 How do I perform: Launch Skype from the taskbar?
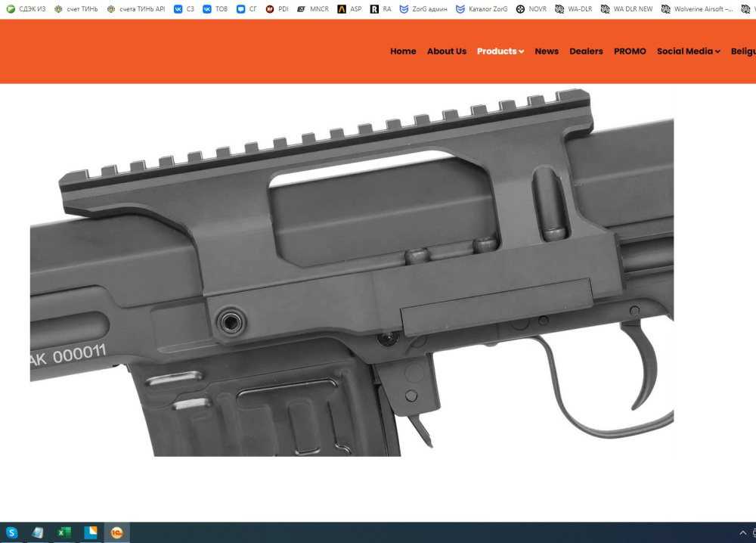(x=11, y=532)
